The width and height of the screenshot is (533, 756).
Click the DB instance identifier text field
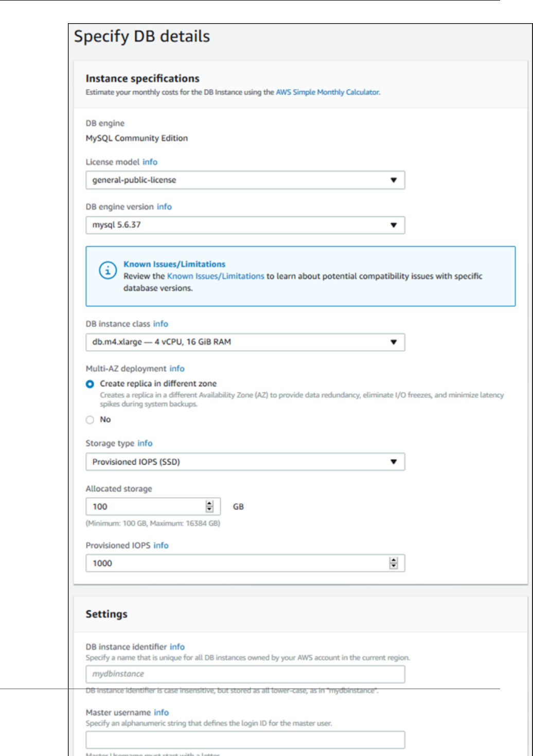[245, 674]
